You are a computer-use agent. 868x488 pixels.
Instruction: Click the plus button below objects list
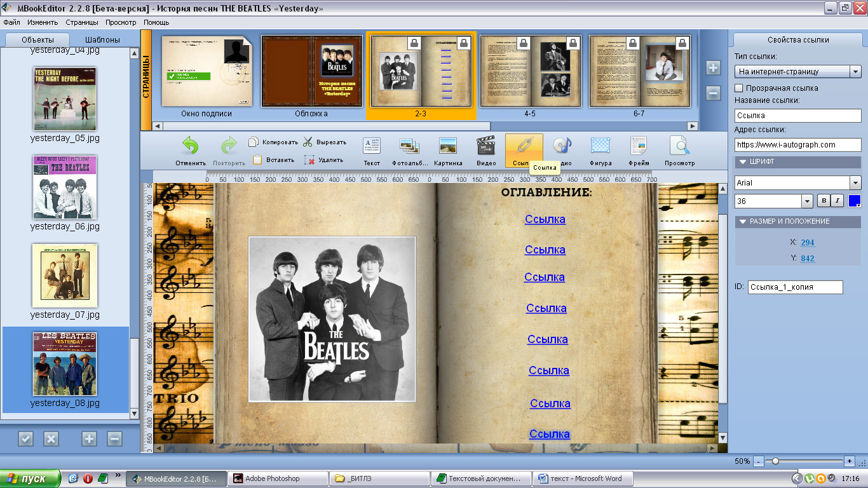tap(89, 438)
